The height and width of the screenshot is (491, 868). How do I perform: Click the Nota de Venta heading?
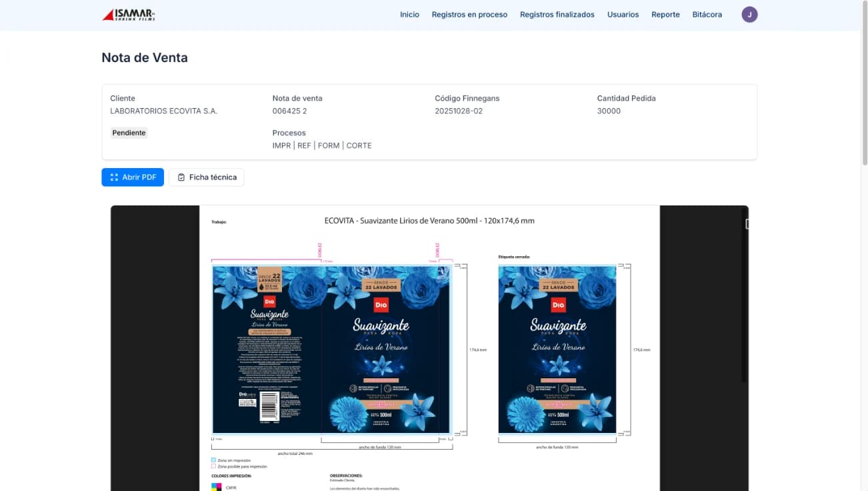pyautogui.click(x=145, y=57)
